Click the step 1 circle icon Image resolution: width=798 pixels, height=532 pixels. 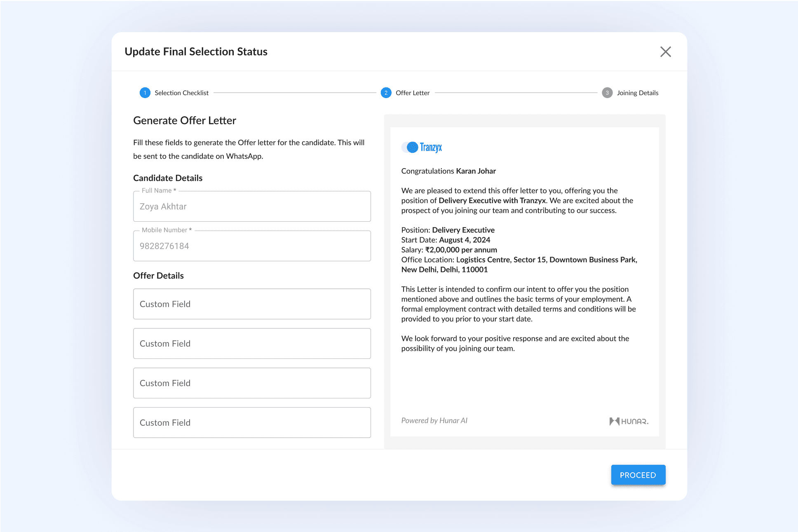(145, 93)
